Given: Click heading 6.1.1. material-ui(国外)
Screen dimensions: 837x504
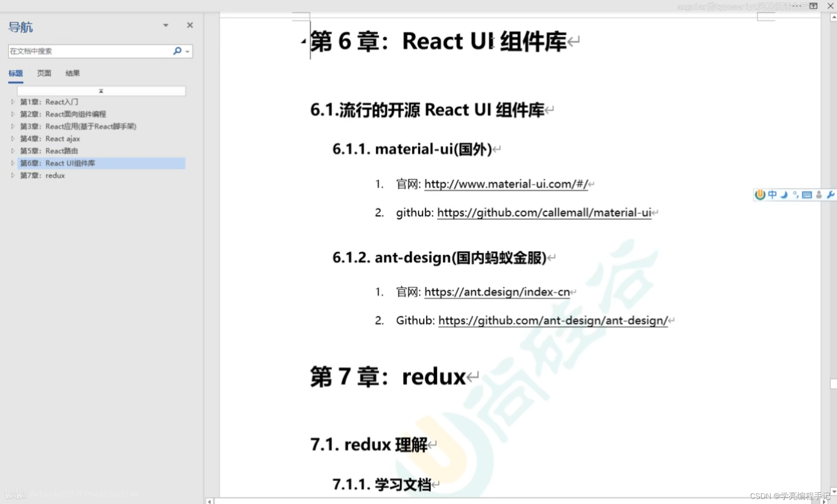Looking at the screenshot, I should (x=412, y=149).
